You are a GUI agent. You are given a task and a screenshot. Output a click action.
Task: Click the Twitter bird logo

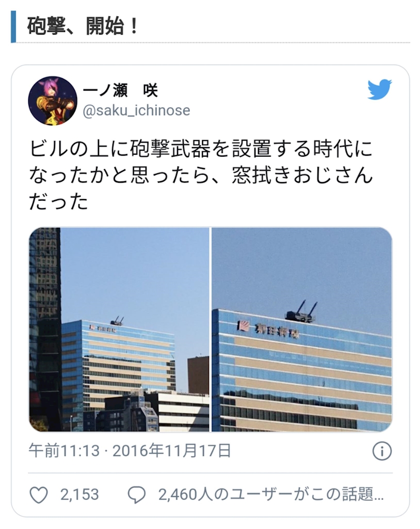click(379, 90)
